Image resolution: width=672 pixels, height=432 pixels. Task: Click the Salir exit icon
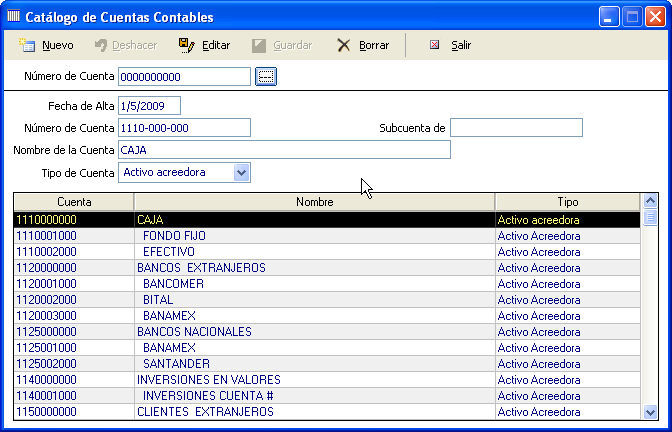435,45
